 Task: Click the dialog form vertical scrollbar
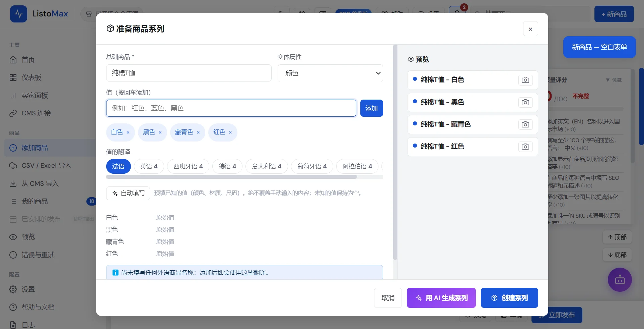tap(395, 152)
